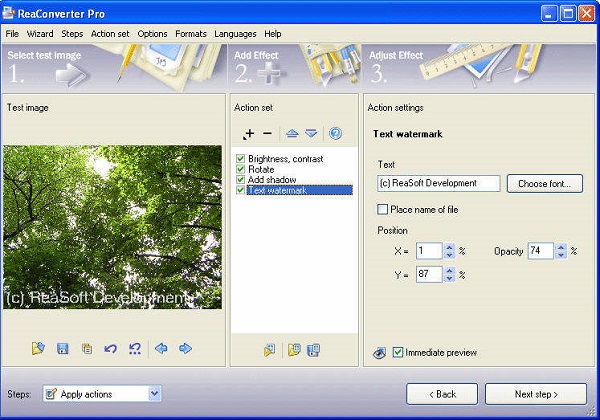600x420 pixels.
Task: Decrease the Opacity value
Action: (561, 255)
